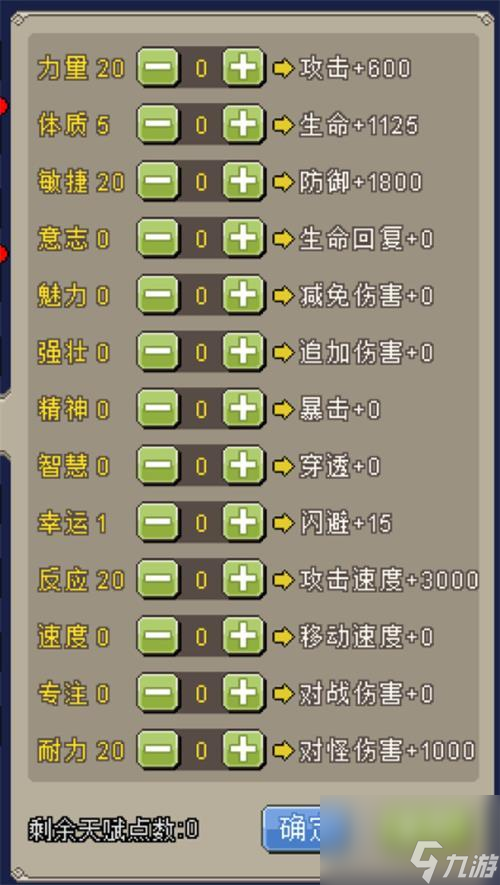Decrease 力量 with its minus button

[x=158, y=68]
